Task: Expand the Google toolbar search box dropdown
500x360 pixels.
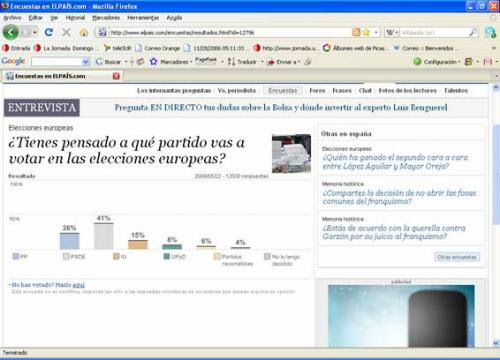Action: click(86, 62)
